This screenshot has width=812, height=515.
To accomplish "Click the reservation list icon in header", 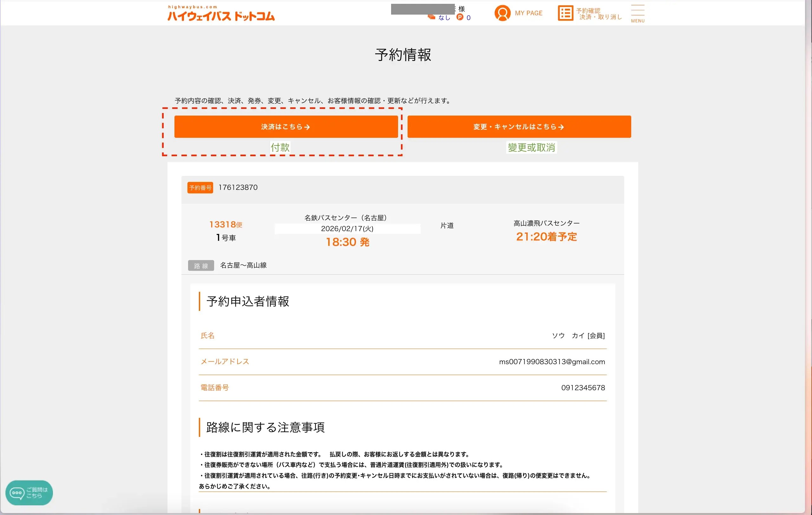I will (565, 13).
